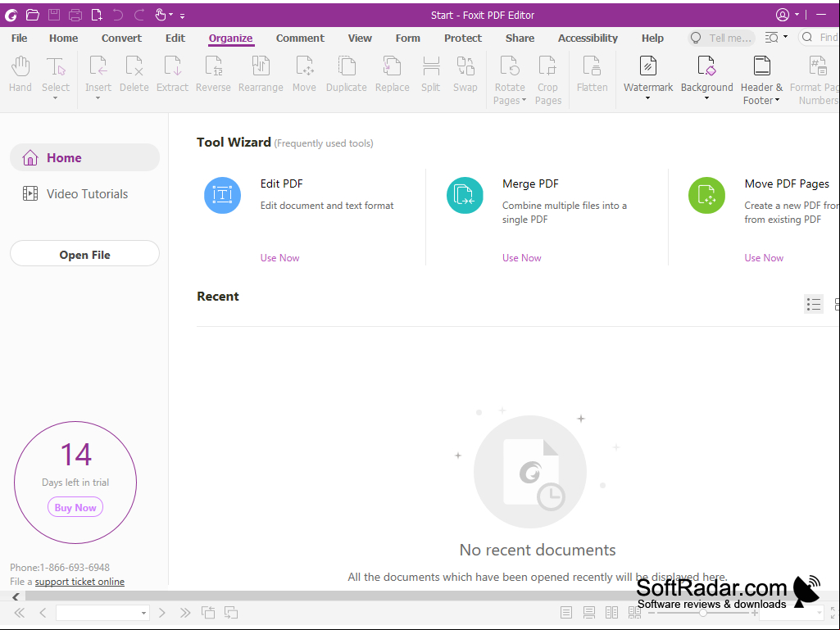Expand the touch mode dropdown in title bar

[x=171, y=15]
